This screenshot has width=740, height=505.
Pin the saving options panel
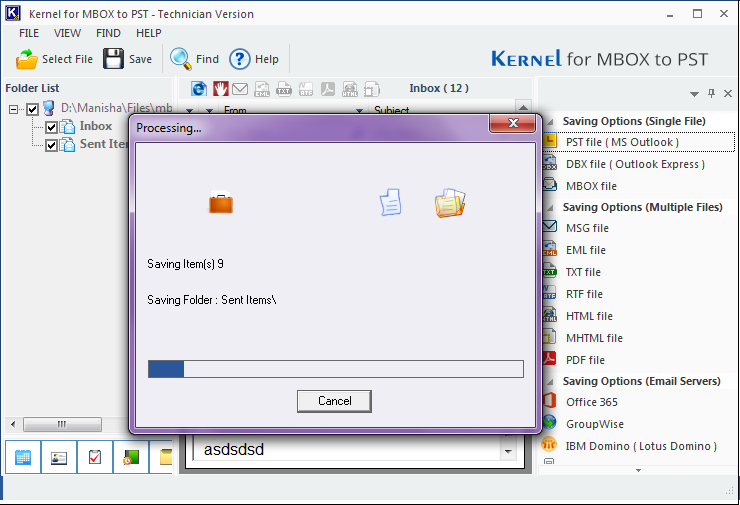[711, 93]
